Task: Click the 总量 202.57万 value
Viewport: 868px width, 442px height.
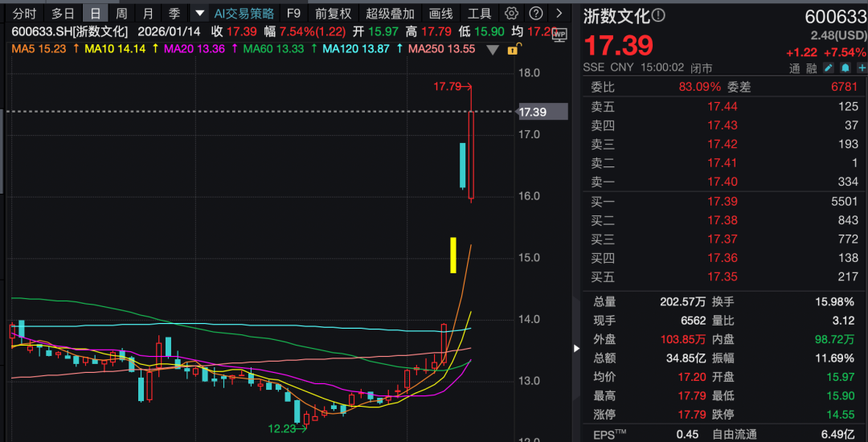Action: 682,302
